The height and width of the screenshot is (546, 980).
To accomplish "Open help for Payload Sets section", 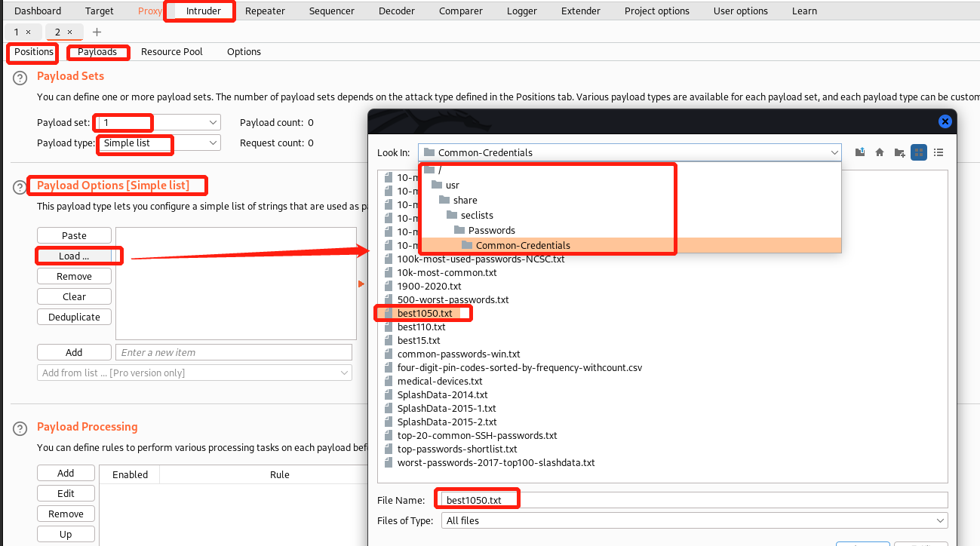I will (x=20, y=77).
